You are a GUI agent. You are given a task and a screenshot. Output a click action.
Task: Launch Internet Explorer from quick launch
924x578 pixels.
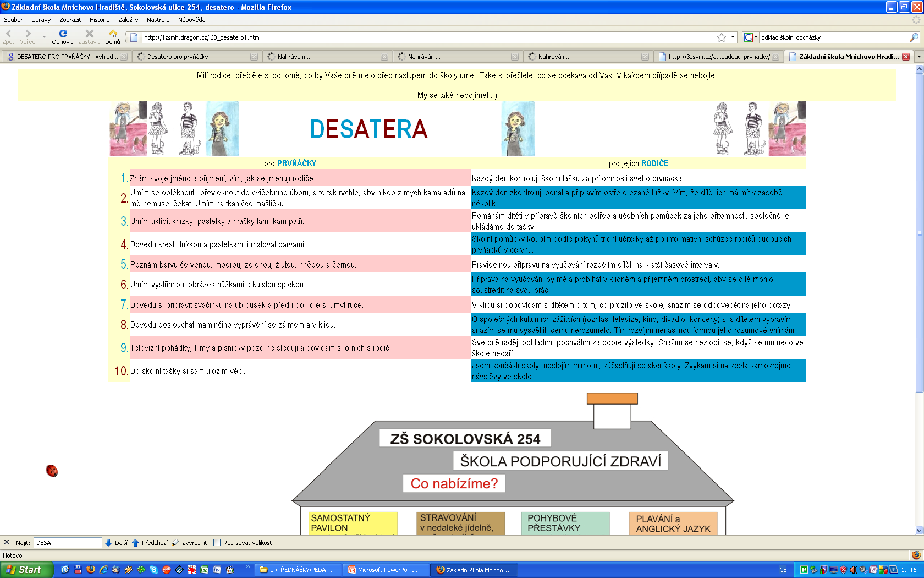coord(103,570)
